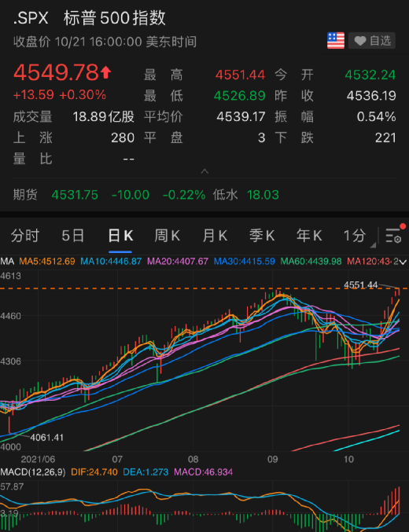
Task: Select the 日K daily candlestick tab
Action: tap(120, 236)
